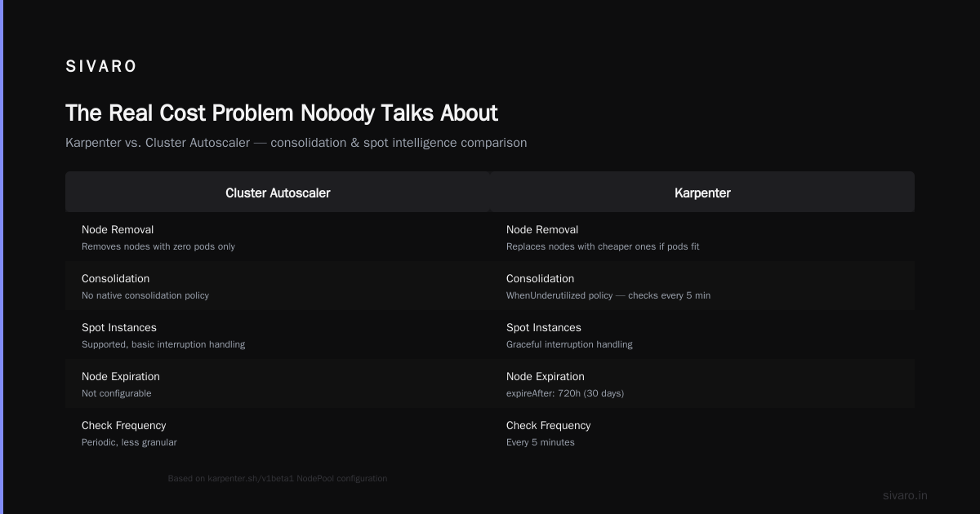980x514 pixels.
Task: Select the Karpenter column header
Action: coord(702,193)
